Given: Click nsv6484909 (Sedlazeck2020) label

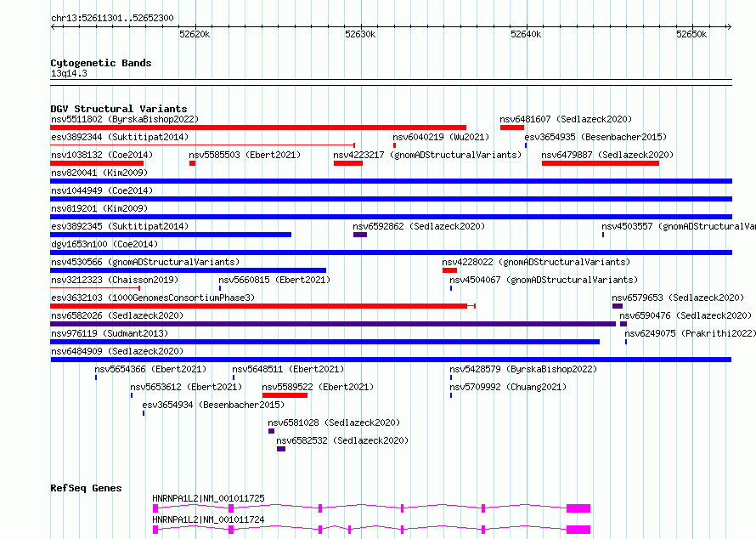Looking at the screenshot, I should click(x=117, y=351).
